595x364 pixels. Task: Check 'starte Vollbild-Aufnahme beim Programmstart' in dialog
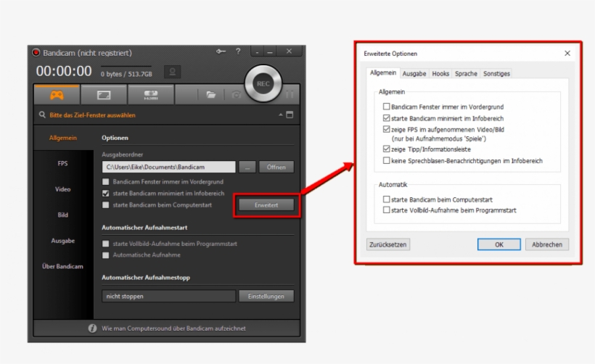386,210
